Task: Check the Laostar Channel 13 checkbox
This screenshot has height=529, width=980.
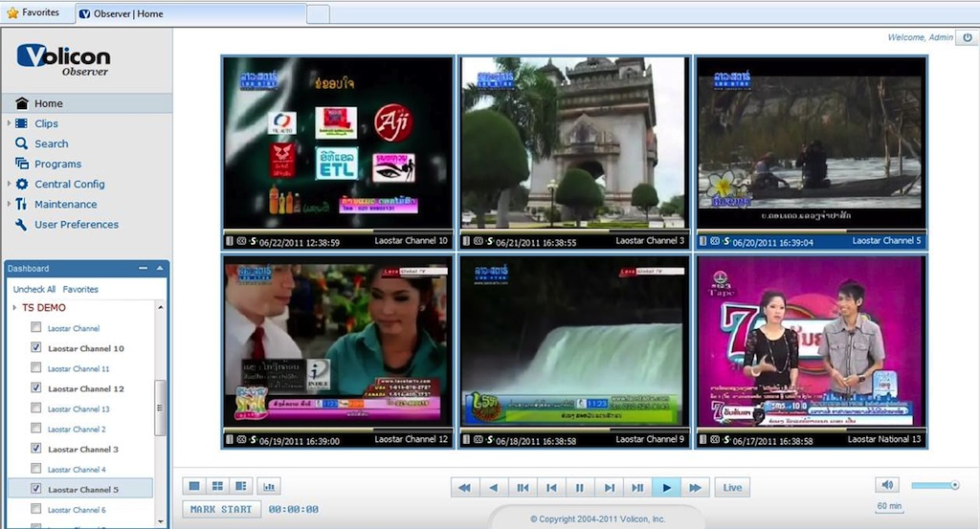Action: [x=36, y=408]
